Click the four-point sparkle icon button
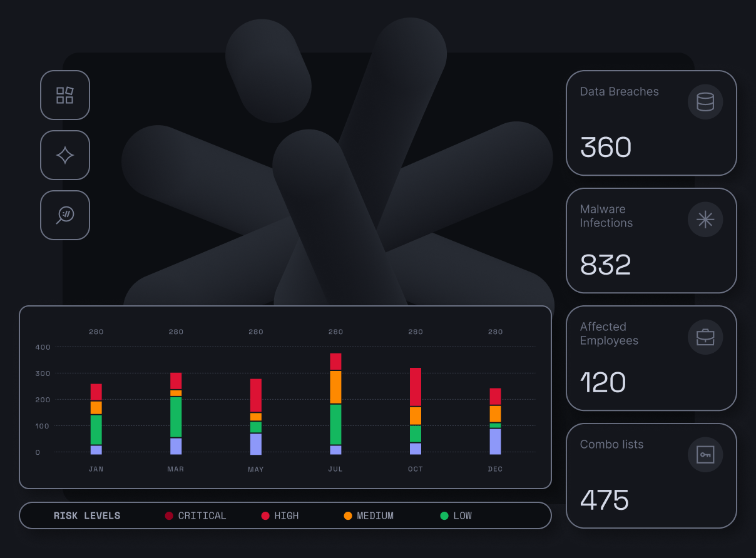Viewport: 756px width, 558px height. tap(65, 155)
